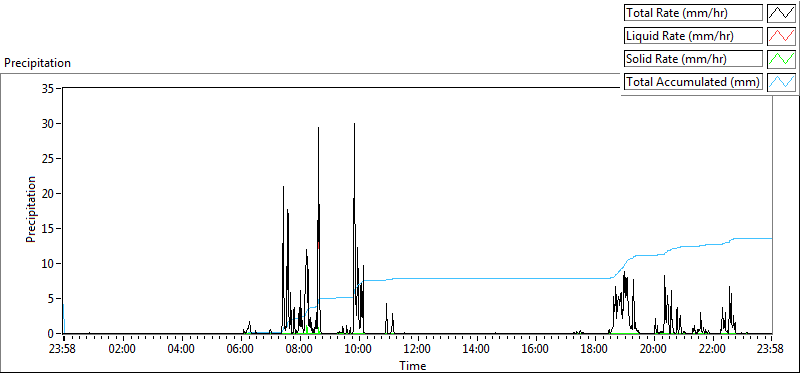
Task: Click the 20:00 time axis label
Action: 654,349
